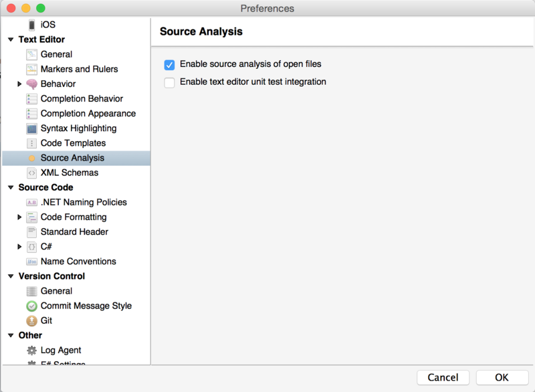Viewport: 535px width, 392px height.
Task: Click the green checkmark Commit Message Style icon
Action: click(x=31, y=306)
